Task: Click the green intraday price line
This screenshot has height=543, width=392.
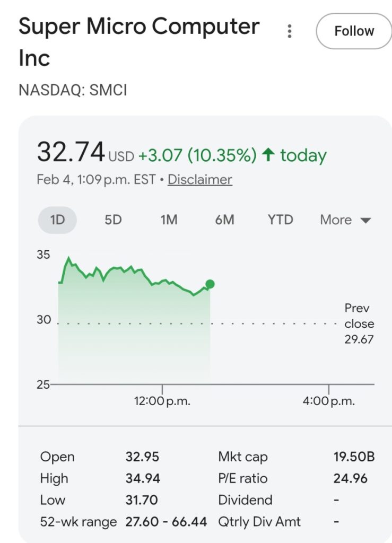Action: point(133,271)
